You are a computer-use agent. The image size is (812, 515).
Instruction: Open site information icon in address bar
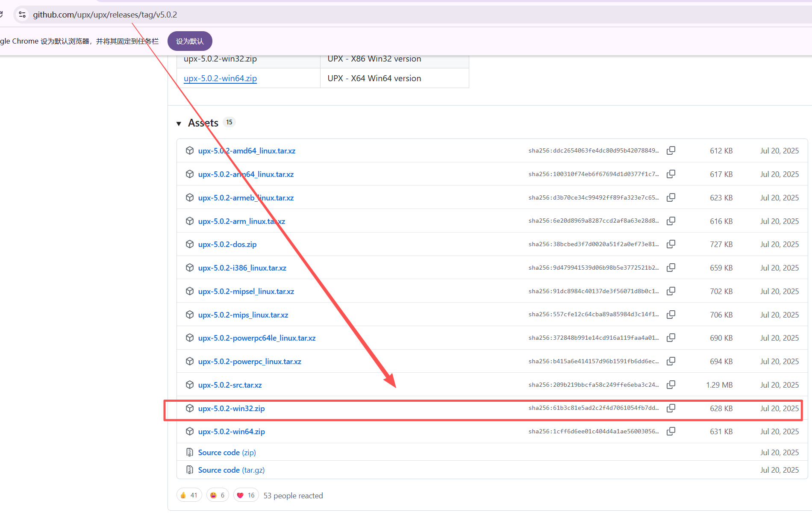coord(22,15)
